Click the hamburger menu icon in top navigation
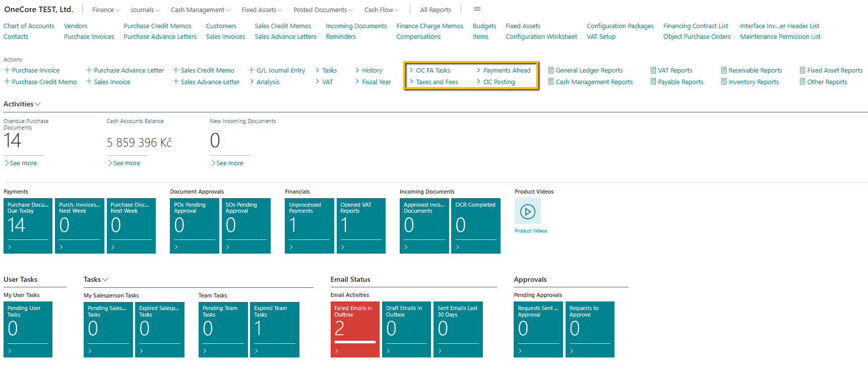868x368 pixels. coord(477,9)
